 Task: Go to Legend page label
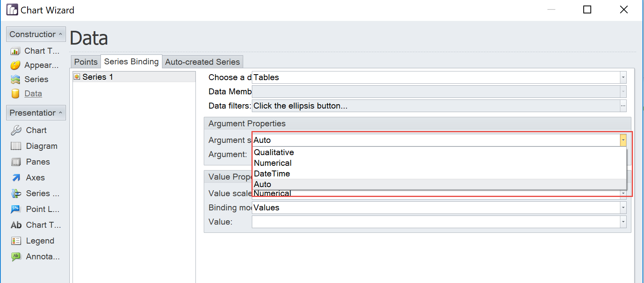(40, 241)
